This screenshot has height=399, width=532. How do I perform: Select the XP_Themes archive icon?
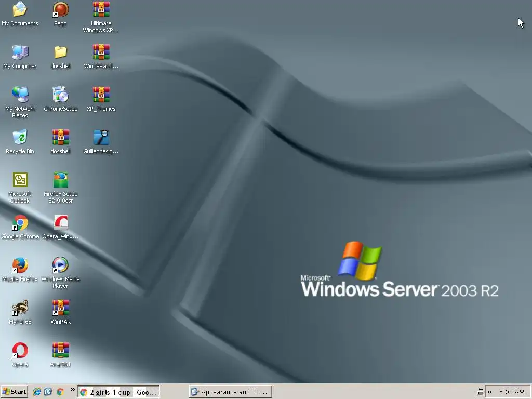101,95
